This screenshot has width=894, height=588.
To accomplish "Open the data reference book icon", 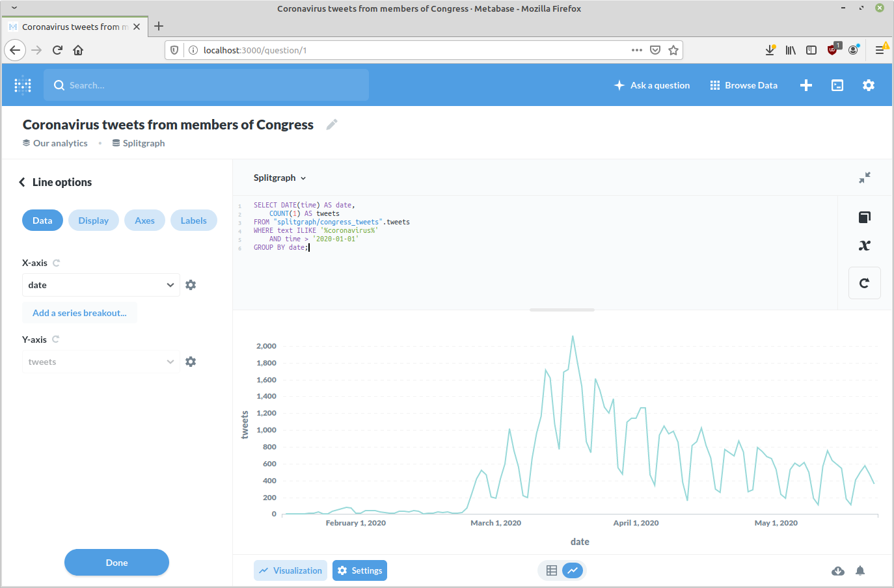I will tap(865, 217).
